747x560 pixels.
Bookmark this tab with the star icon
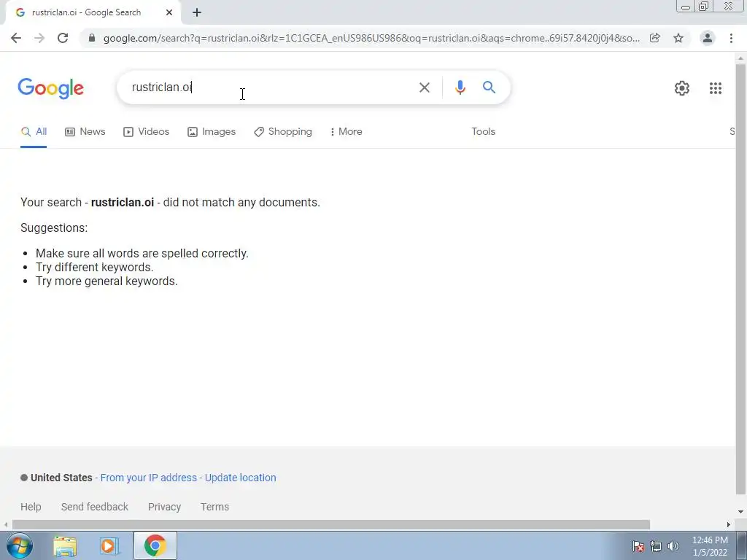pyautogui.click(x=678, y=38)
